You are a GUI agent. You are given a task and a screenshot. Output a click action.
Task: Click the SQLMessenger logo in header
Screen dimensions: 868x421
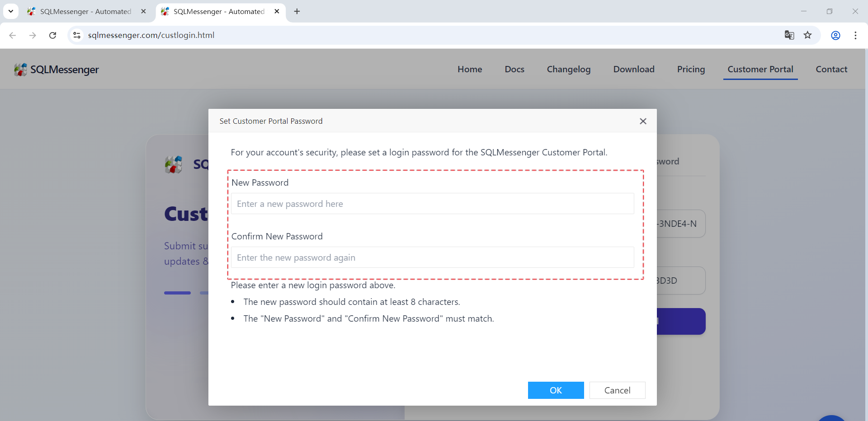[57, 70]
